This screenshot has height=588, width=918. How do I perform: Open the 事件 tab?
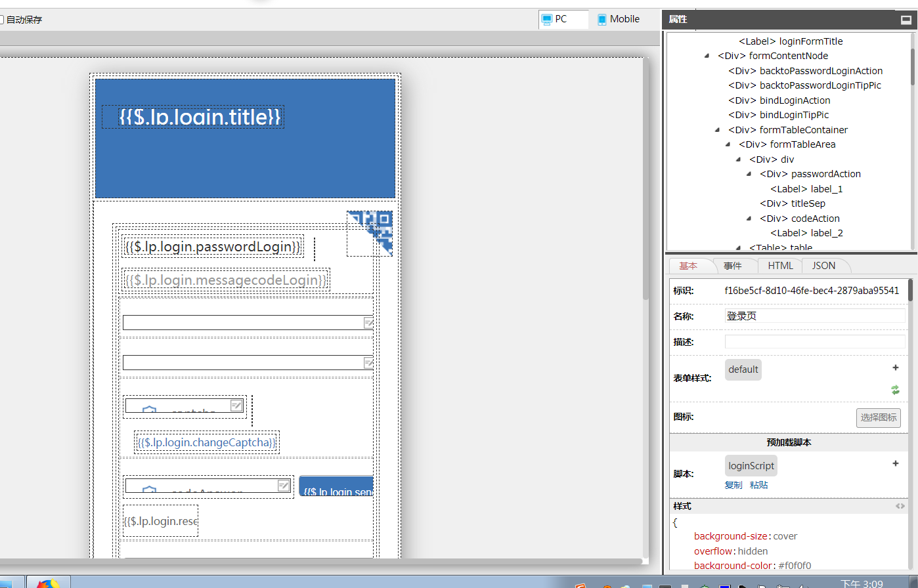pyautogui.click(x=733, y=266)
